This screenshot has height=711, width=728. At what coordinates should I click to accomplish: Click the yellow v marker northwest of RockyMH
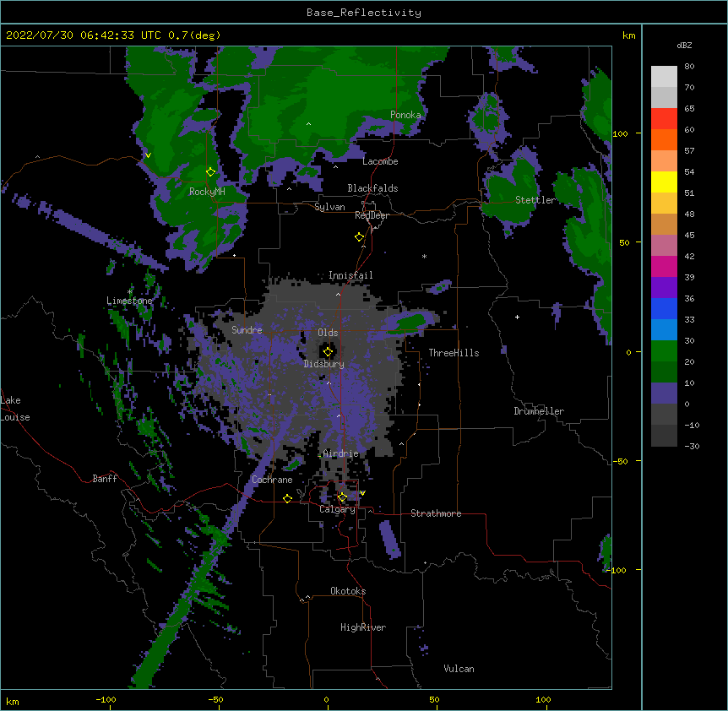coord(148,155)
